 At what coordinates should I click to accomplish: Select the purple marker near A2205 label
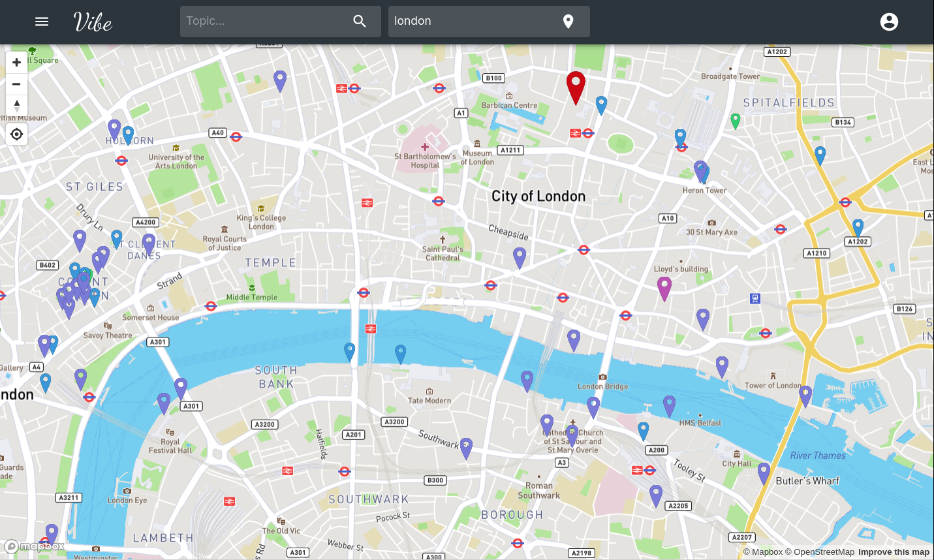tap(656, 496)
